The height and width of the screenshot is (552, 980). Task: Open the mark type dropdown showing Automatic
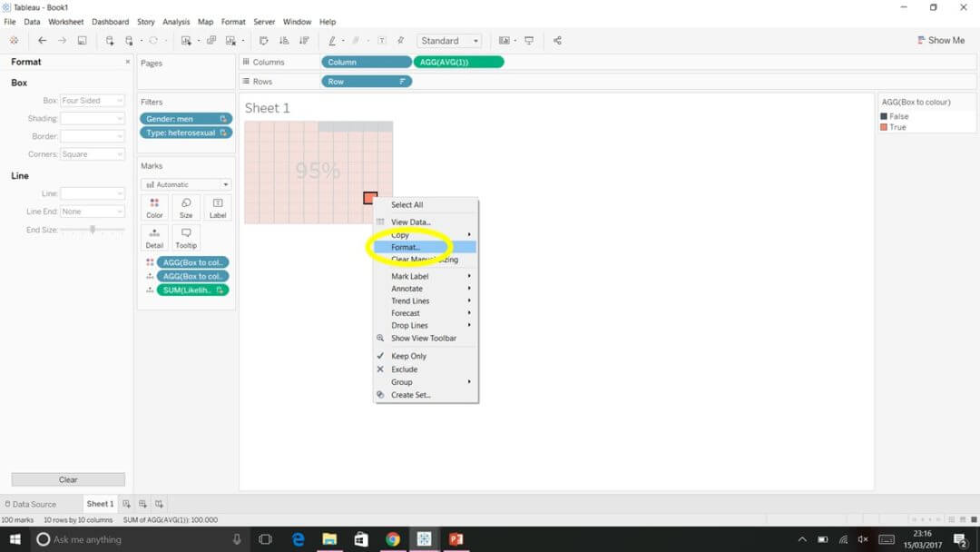[x=185, y=184]
